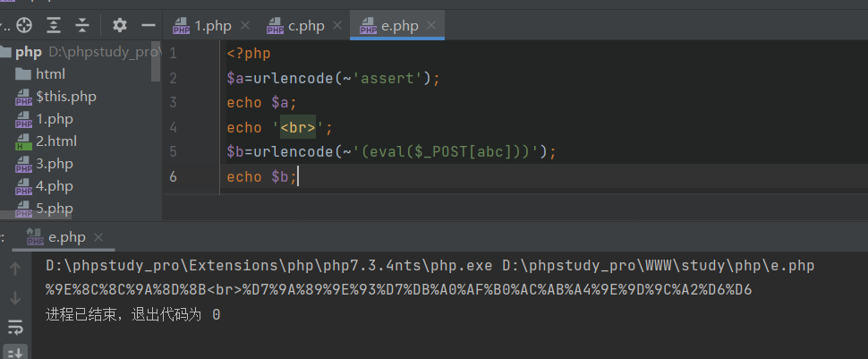Switch to the 1.php editor tab
The height and width of the screenshot is (359, 868).
[x=212, y=26]
